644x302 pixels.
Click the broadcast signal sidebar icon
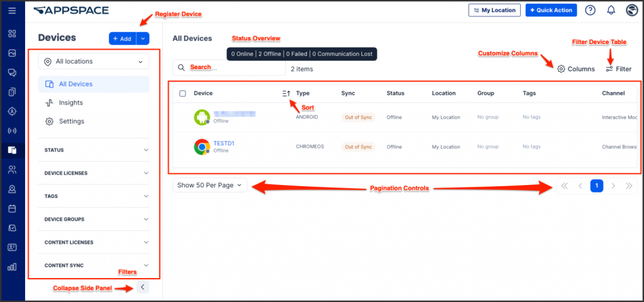click(x=12, y=131)
